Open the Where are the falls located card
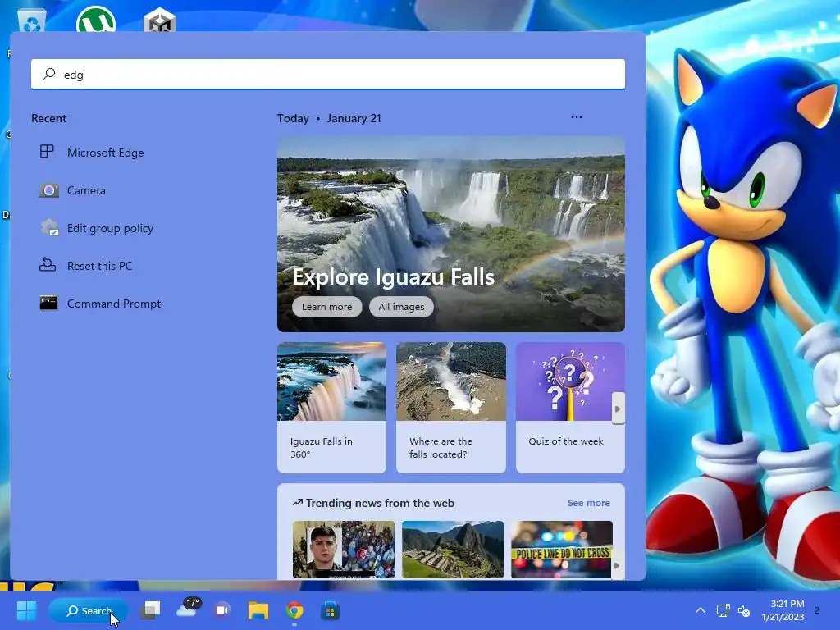The height and width of the screenshot is (630, 840). (451, 408)
